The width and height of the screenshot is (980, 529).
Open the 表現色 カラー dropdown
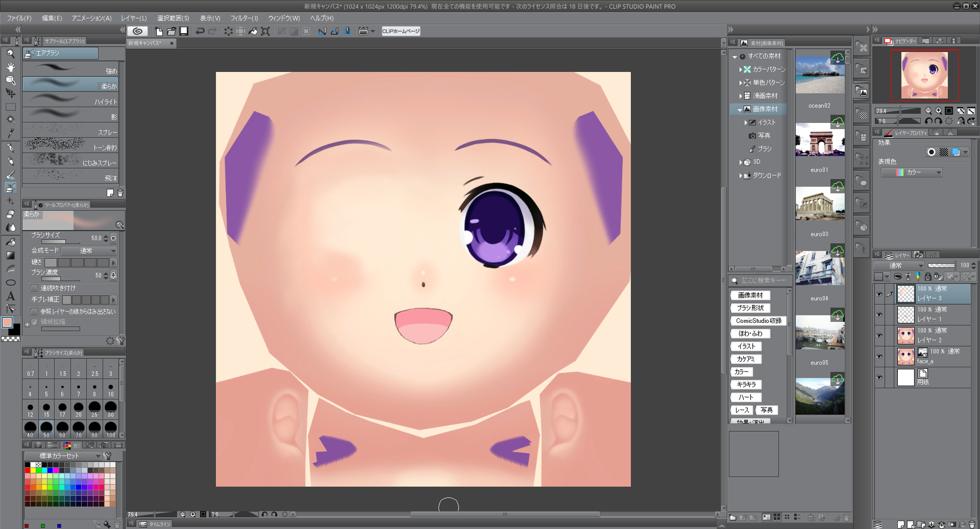912,173
